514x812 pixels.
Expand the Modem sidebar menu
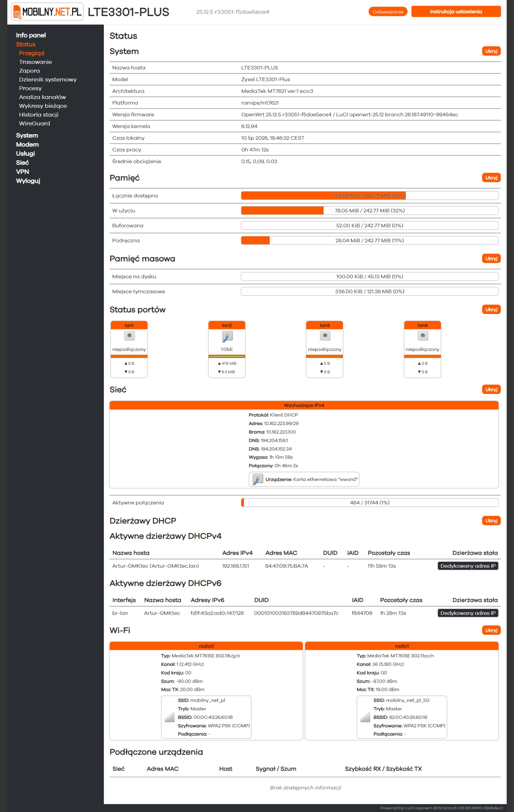(27, 144)
